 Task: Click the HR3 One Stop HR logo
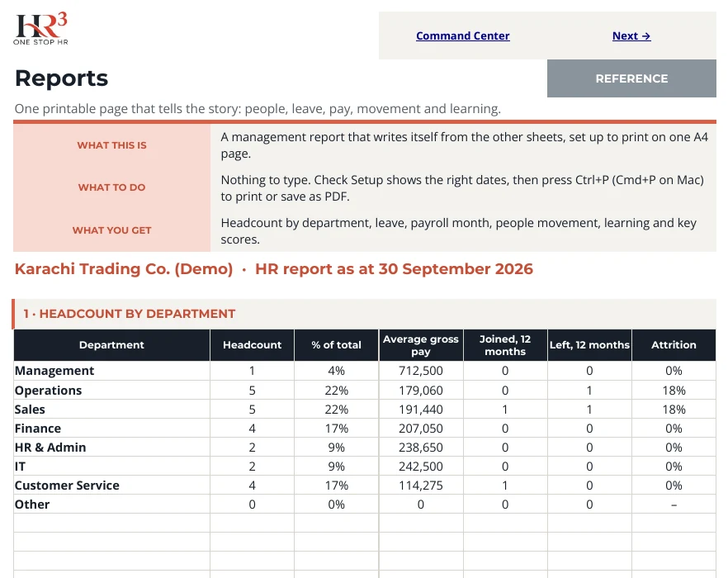click(x=41, y=29)
